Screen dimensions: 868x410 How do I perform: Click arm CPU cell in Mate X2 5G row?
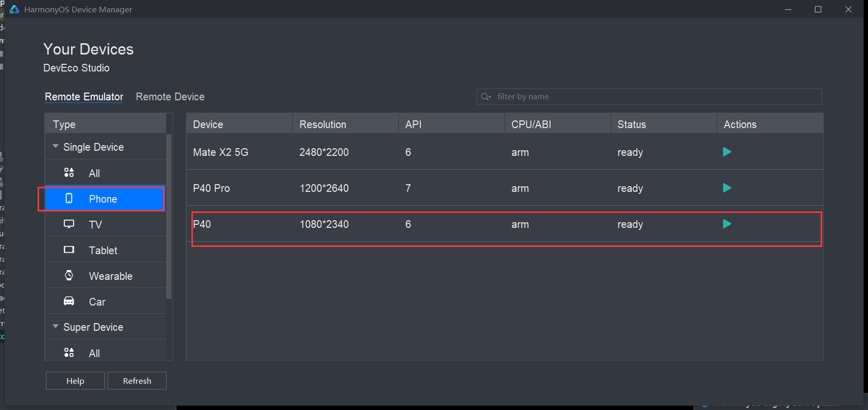pyautogui.click(x=520, y=152)
